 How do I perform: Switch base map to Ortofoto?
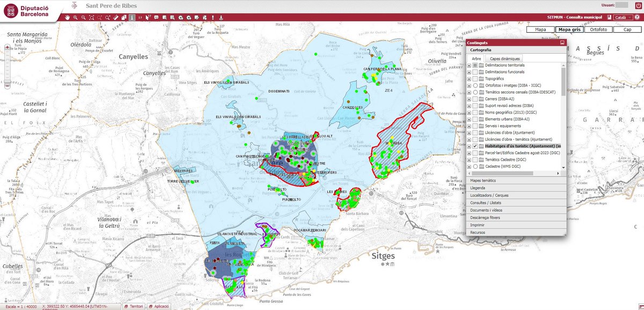coord(598,30)
